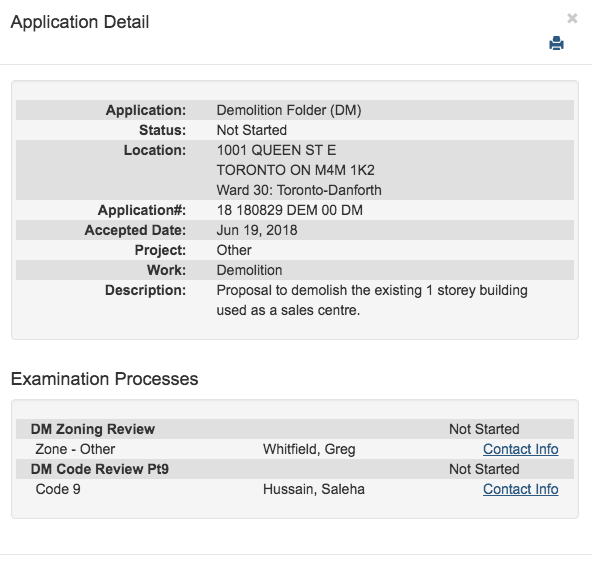Click the name Whitfield, Greg
The image size is (592, 579).
[x=309, y=449]
